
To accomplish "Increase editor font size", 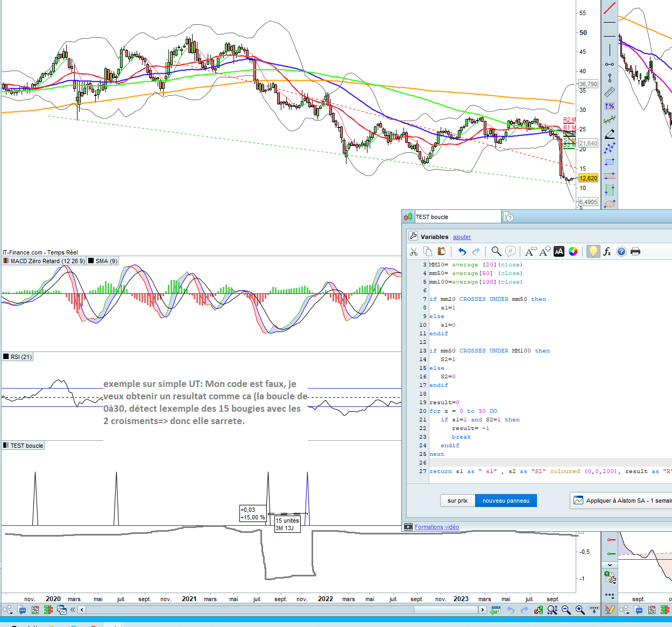I will (545, 251).
